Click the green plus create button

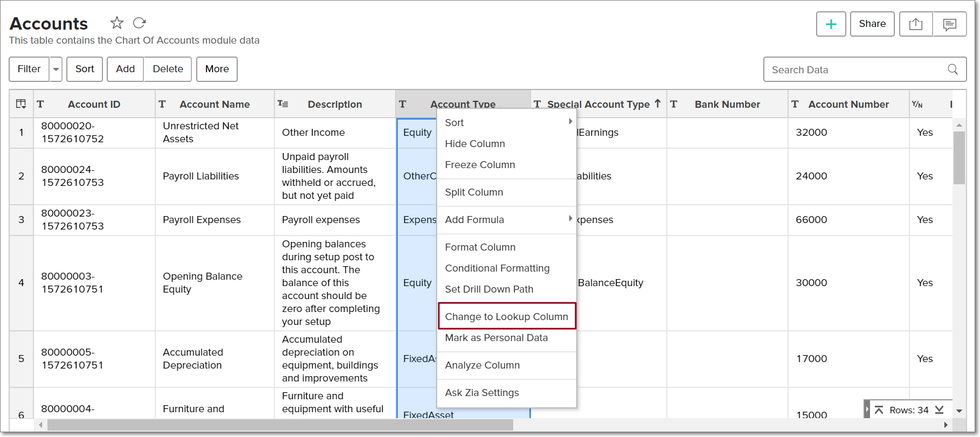point(831,24)
